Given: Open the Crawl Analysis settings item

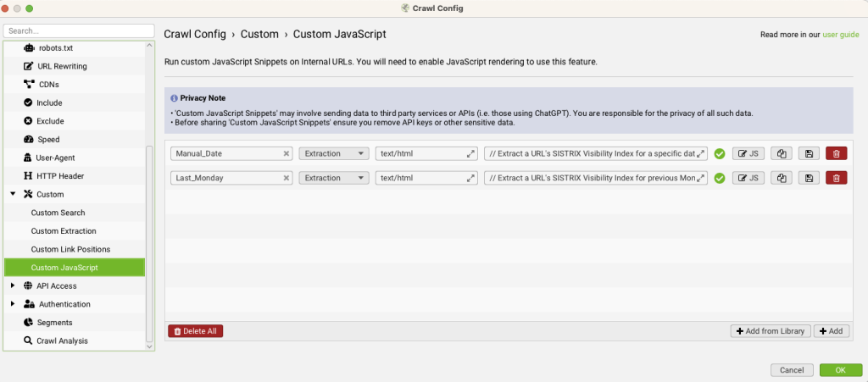Looking at the screenshot, I should coord(61,340).
